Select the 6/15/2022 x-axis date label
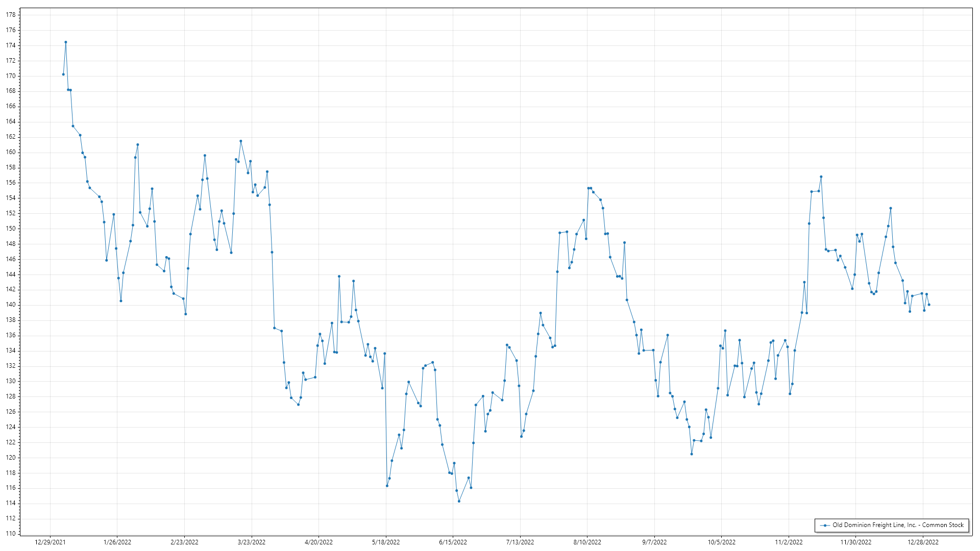 coord(453,542)
